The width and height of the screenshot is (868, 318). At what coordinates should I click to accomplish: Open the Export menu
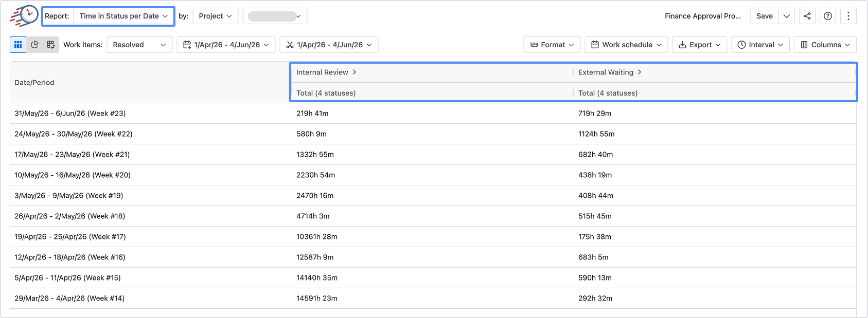tap(700, 45)
